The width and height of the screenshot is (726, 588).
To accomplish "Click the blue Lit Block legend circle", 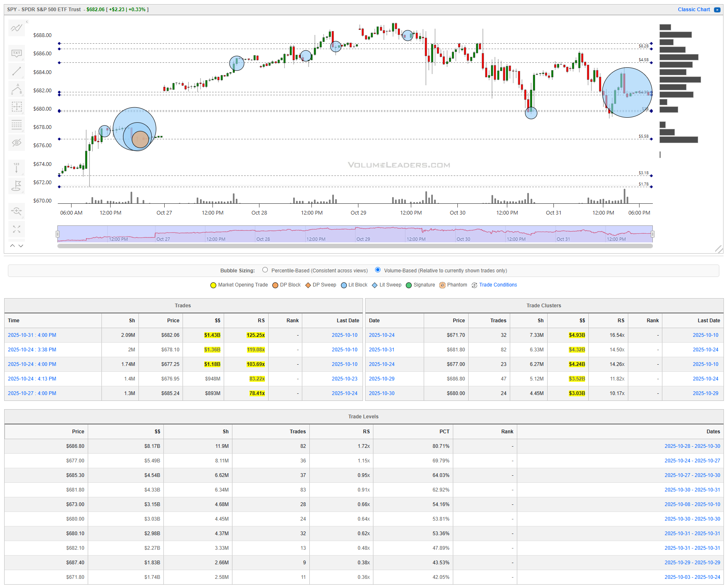I will tap(344, 285).
